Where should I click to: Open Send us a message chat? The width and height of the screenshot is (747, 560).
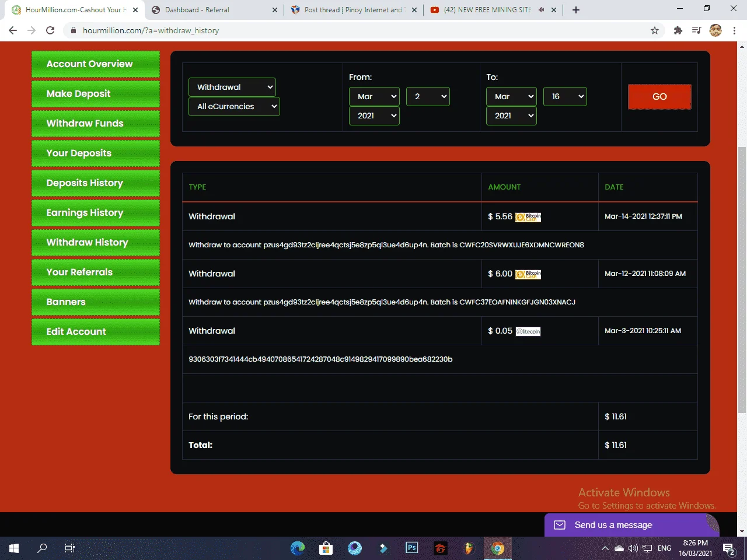click(x=631, y=525)
